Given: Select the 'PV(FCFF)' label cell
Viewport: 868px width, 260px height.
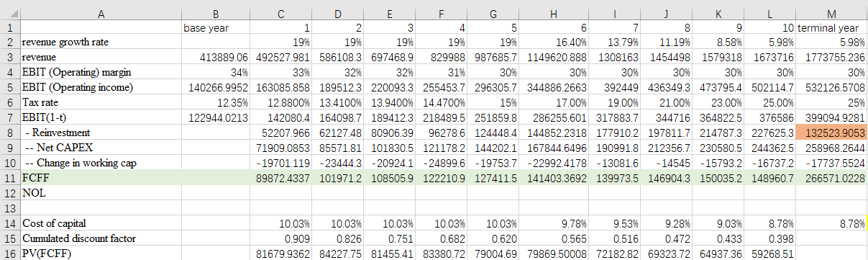Looking at the screenshot, I should [100, 254].
